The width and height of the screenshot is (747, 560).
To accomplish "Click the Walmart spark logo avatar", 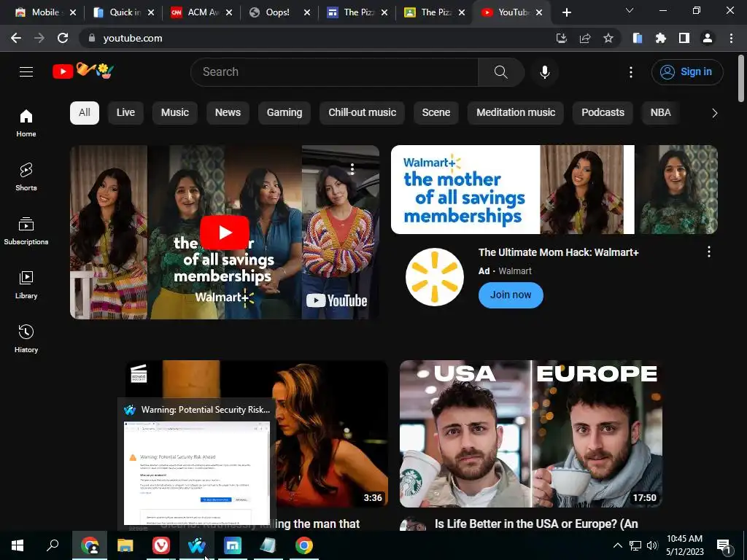I will point(435,277).
